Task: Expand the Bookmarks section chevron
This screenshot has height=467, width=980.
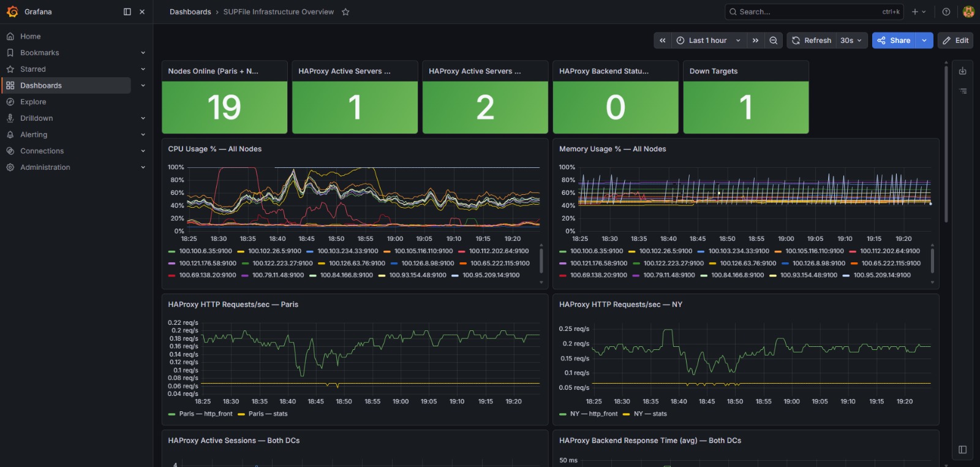Action: point(143,53)
